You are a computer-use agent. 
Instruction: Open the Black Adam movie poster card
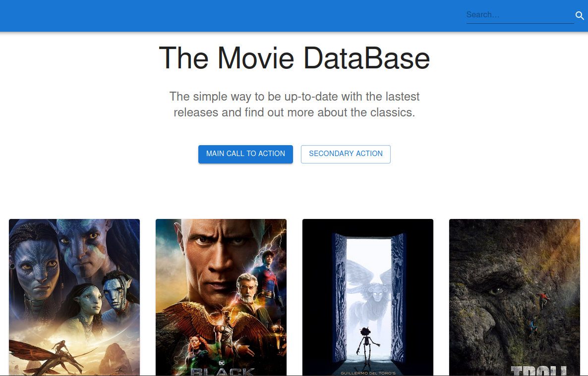[x=221, y=297]
